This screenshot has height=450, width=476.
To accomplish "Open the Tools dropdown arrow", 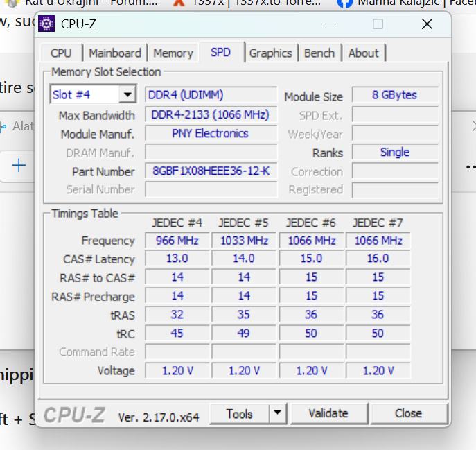I will click(277, 413).
